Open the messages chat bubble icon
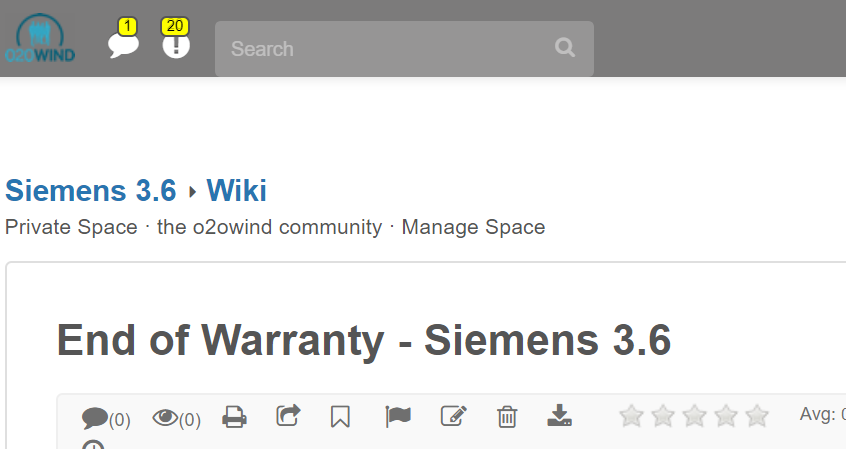Viewport: 846px width, 449px height. coord(123,45)
